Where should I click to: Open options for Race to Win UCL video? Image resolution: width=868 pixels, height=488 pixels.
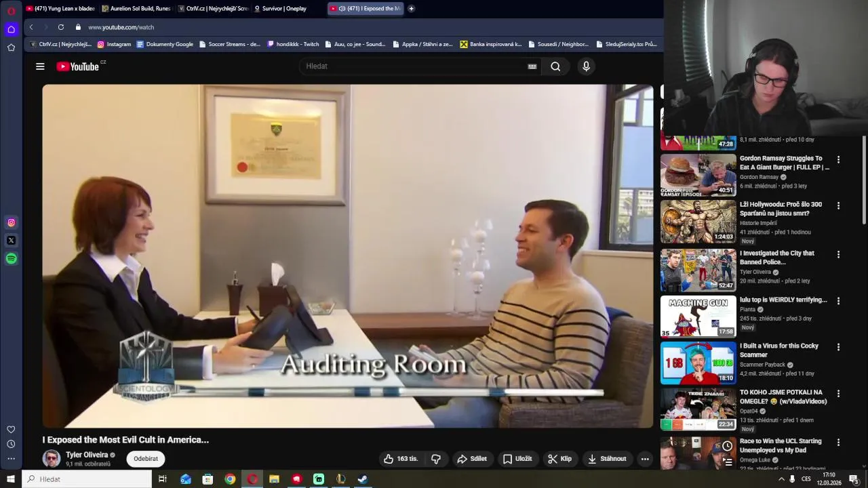click(838, 442)
